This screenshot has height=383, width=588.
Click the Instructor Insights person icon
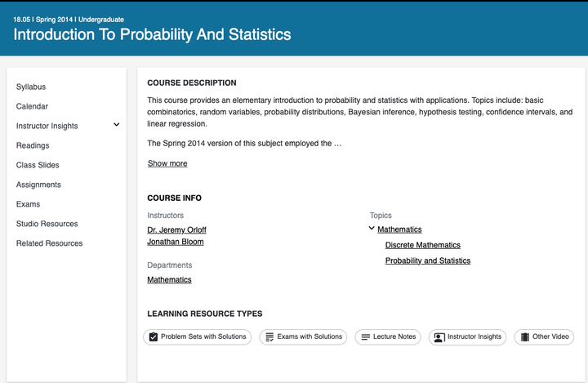[x=439, y=337]
